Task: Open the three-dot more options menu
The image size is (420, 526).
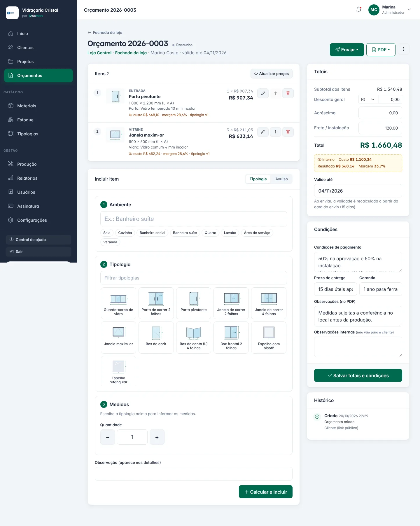Action: coord(404,49)
